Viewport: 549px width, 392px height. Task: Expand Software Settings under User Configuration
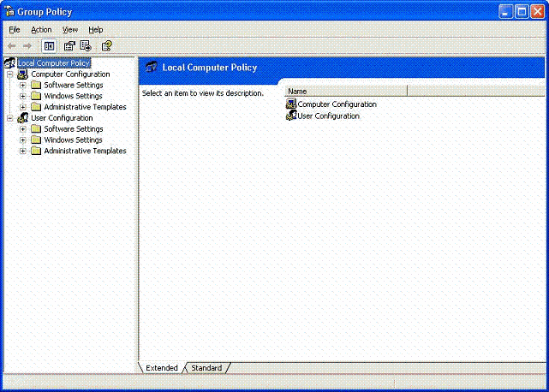(23, 129)
